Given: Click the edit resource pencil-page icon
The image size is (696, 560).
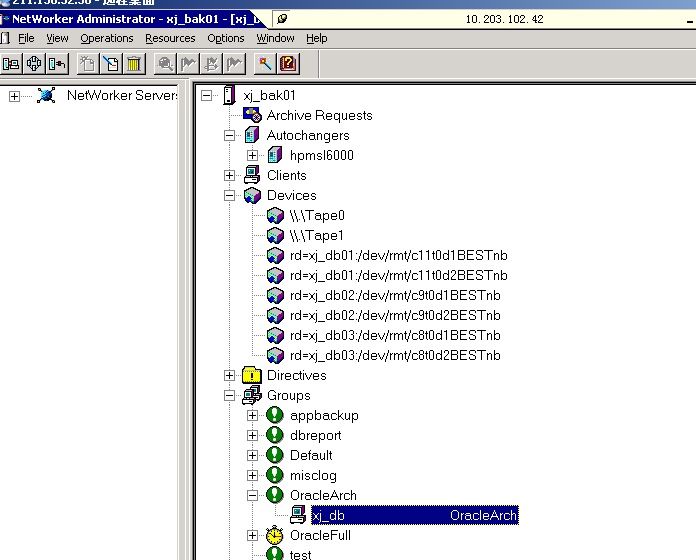Looking at the screenshot, I should pos(111,64).
